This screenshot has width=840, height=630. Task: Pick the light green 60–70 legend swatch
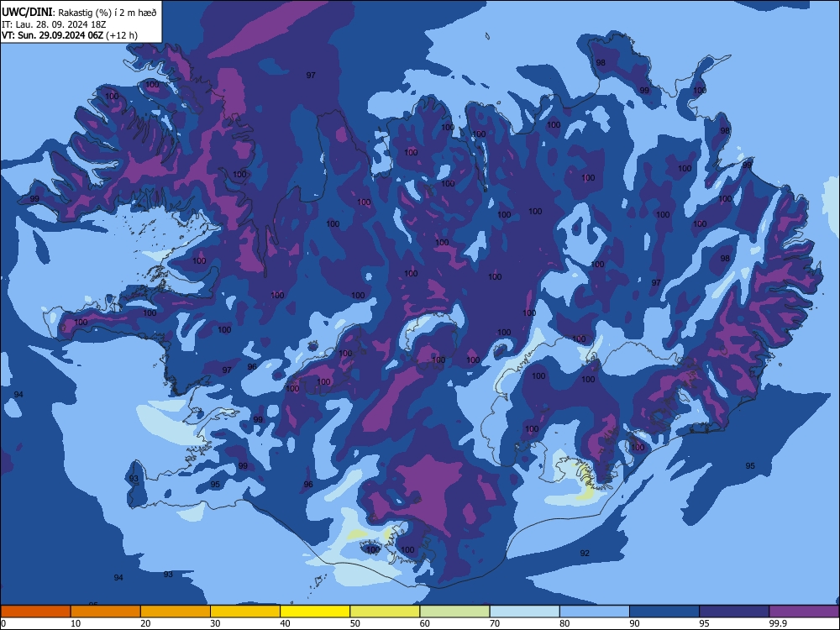(x=454, y=612)
